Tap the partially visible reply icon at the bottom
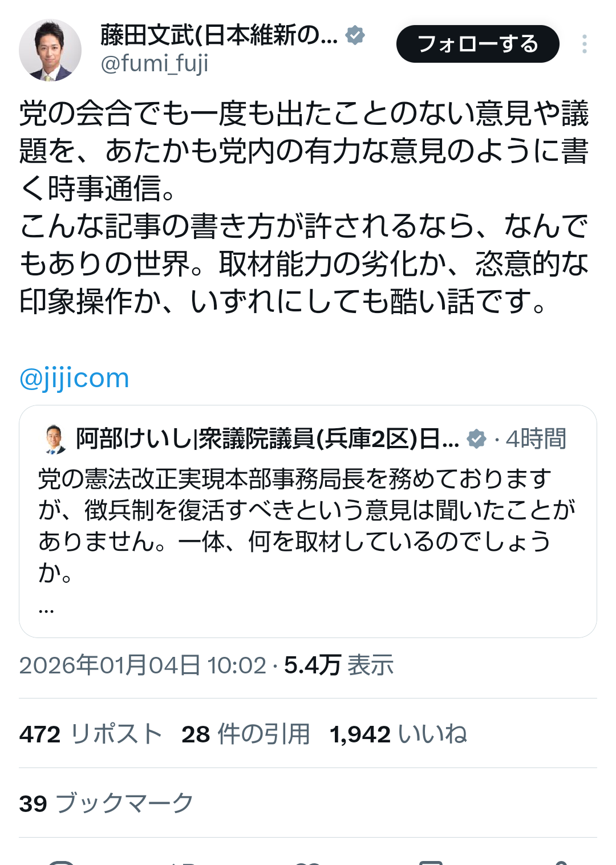Viewport: 616px width, 865px height. (x=62, y=861)
